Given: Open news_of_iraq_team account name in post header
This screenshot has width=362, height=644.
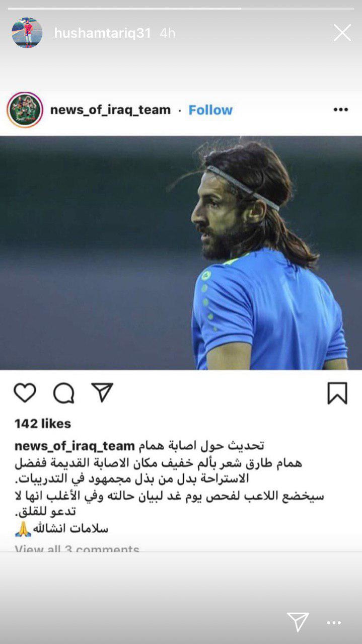Looking at the screenshot, I should 110,110.
